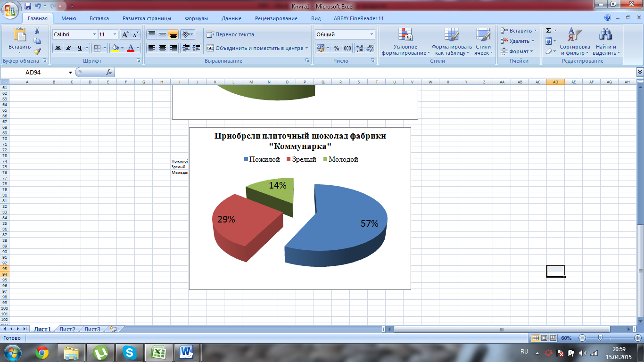Open Excel Help question mark
This screenshot has width=644, height=362.
pyautogui.click(x=608, y=18)
